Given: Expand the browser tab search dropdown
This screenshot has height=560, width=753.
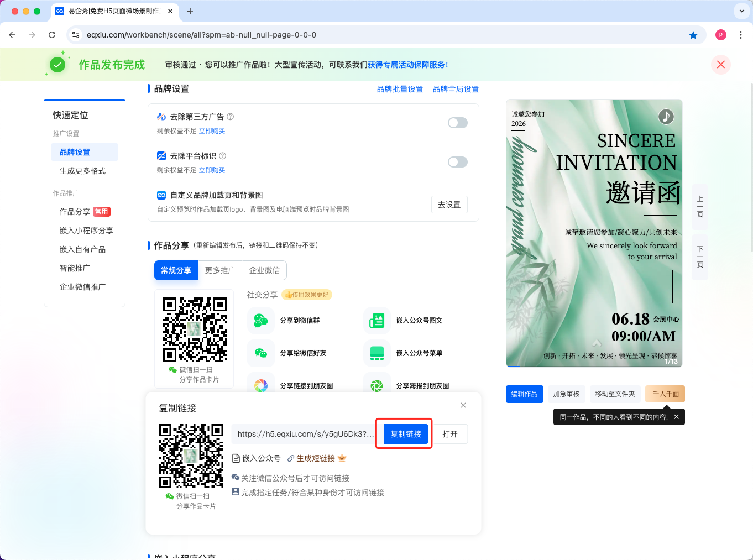Looking at the screenshot, I should click(741, 11).
